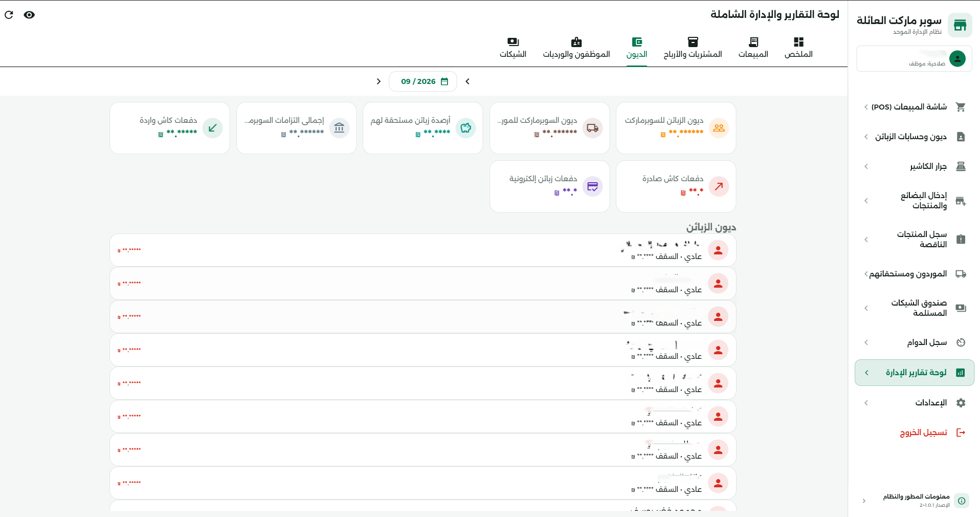Click تسجيل الخروج to log out

pyautogui.click(x=923, y=433)
